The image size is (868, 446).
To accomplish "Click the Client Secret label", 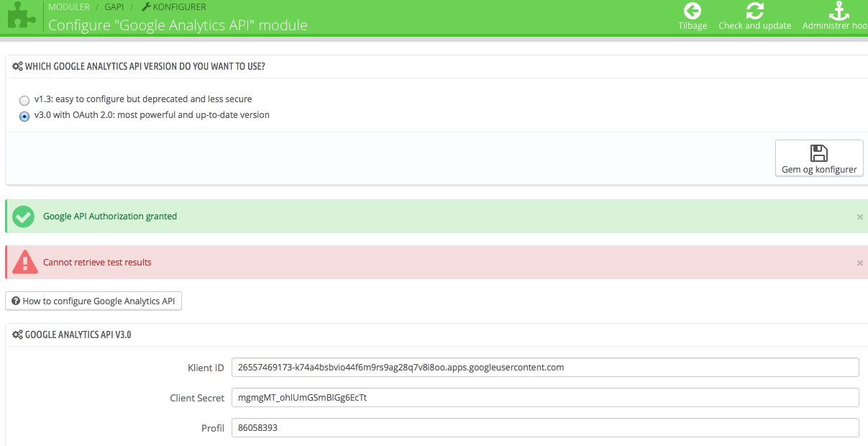I will tap(197, 398).
